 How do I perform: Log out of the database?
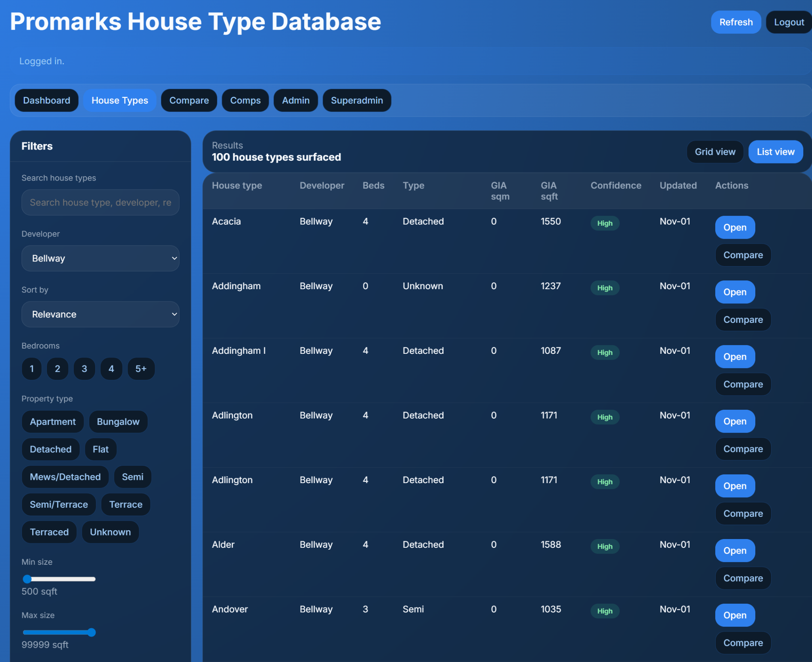click(x=788, y=22)
